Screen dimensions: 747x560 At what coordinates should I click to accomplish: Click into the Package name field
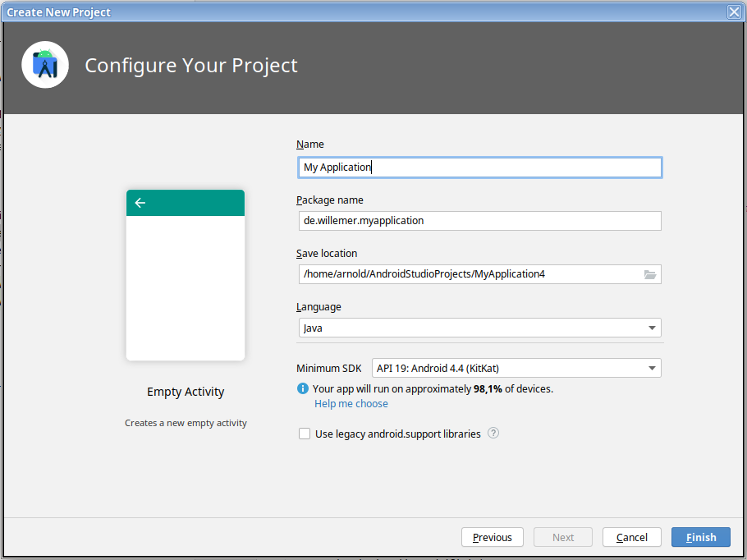(x=479, y=221)
